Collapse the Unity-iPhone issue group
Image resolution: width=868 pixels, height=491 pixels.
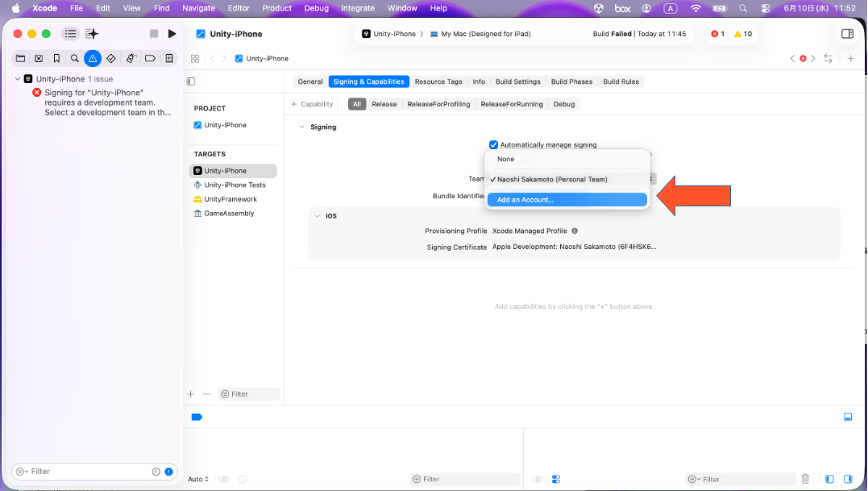tap(18, 79)
